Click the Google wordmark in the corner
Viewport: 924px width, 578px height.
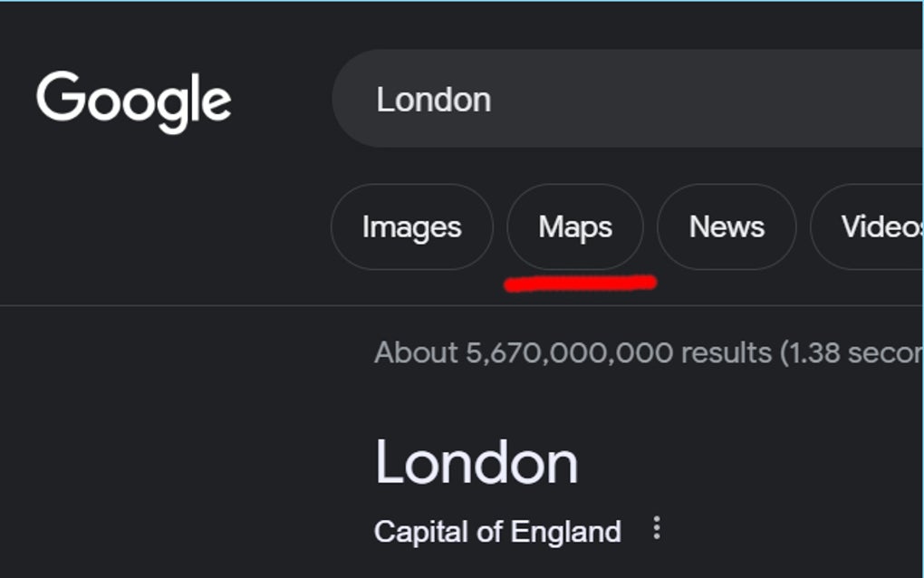tap(134, 100)
